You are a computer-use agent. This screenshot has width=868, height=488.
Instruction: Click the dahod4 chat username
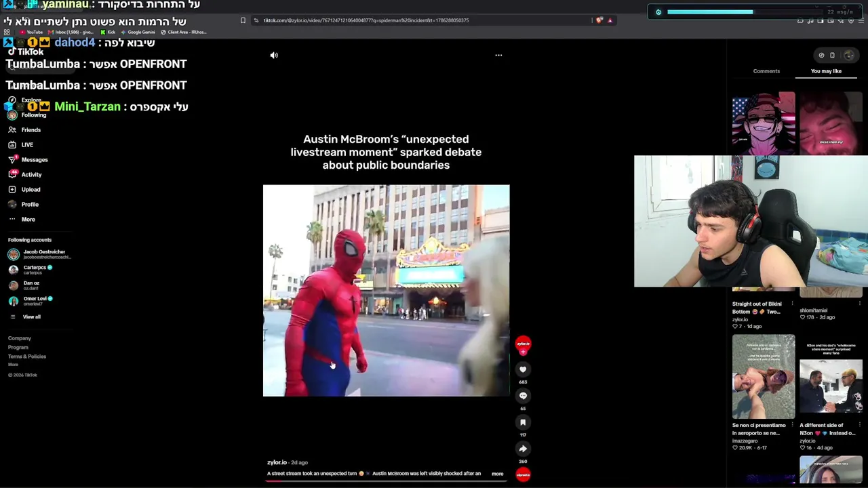point(75,43)
